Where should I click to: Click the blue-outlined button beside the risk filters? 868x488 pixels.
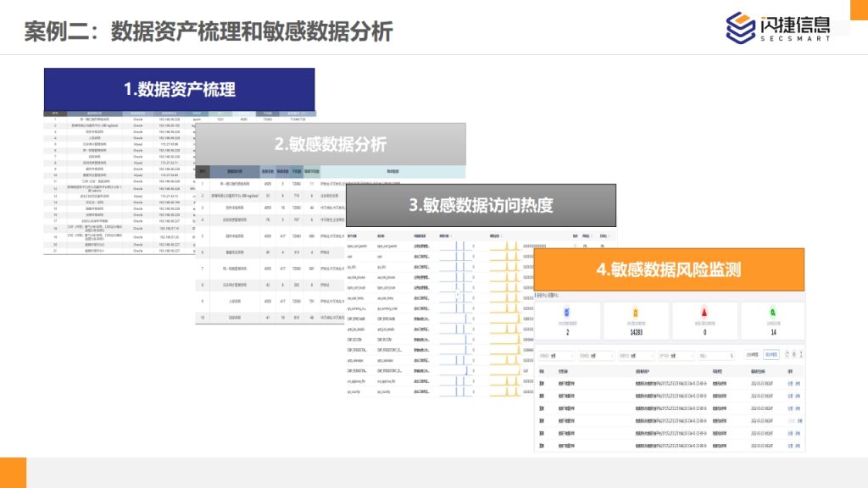[x=771, y=355]
